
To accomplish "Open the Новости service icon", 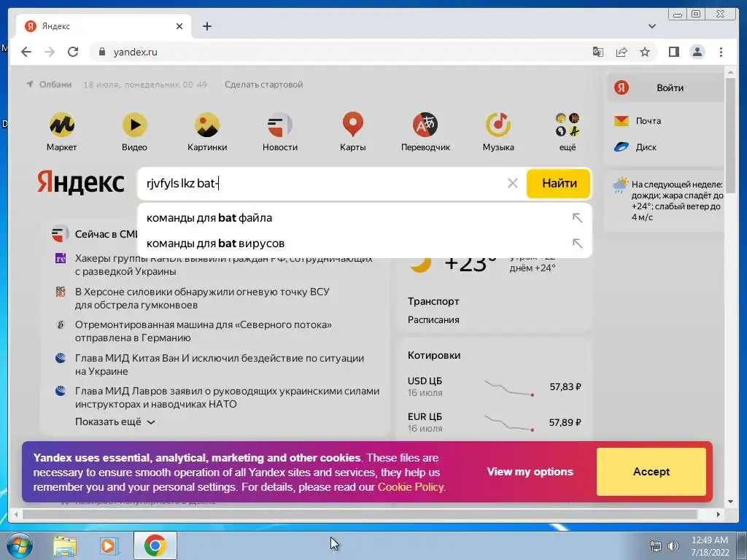I will click(279, 125).
